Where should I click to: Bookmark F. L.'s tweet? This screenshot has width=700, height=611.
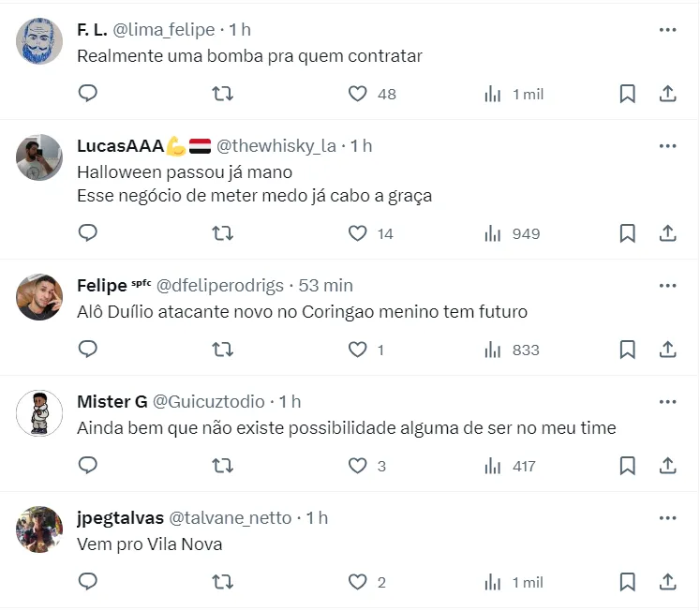pyautogui.click(x=627, y=94)
